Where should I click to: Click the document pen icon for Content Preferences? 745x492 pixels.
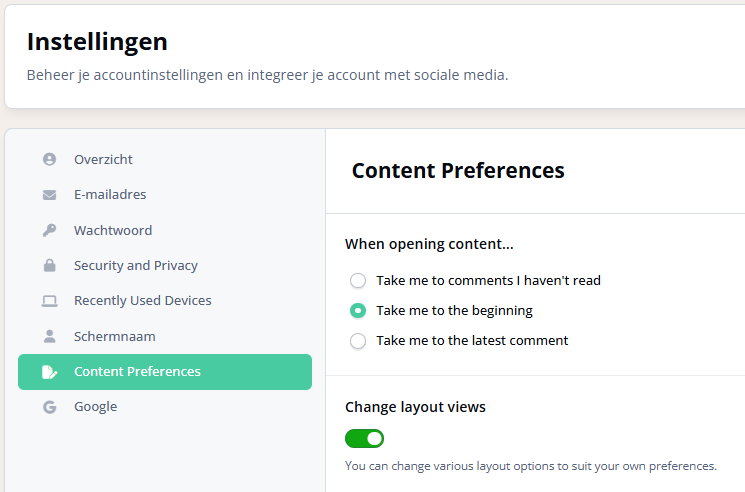click(49, 372)
